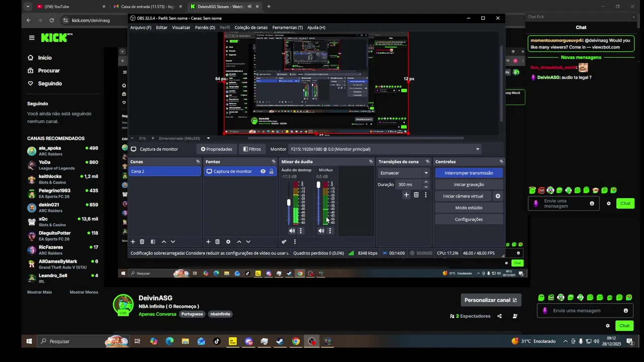Open virtual camera settings gear
644x362 pixels.
pos(498,196)
